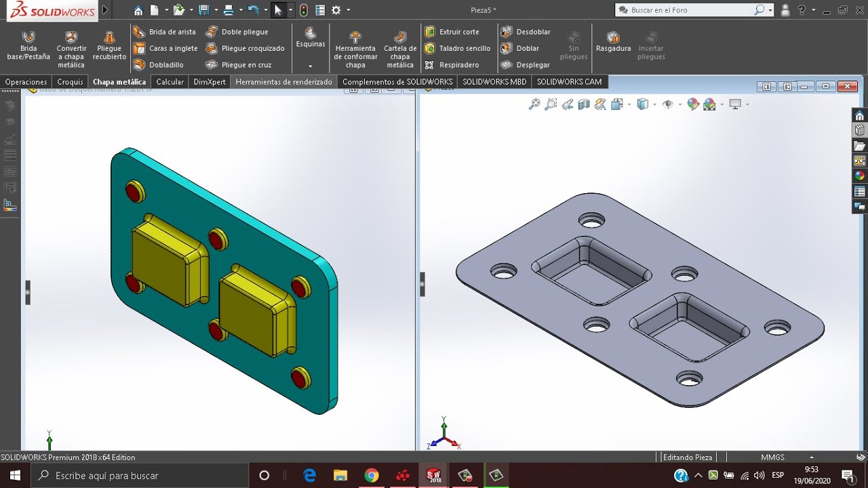Image resolution: width=868 pixels, height=488 pixels.
Task: Expand the Undo dropdown arrow
Action: (x=264, y=10)
